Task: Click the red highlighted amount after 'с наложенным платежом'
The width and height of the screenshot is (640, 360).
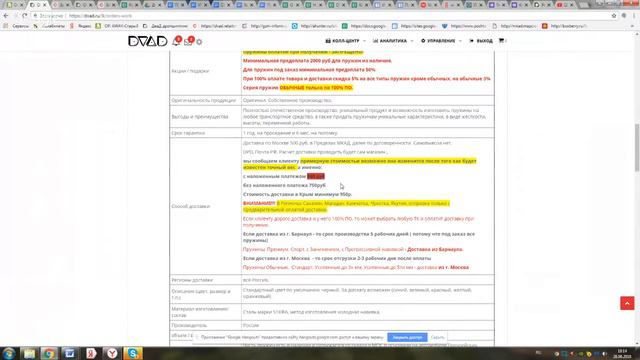Action: coord(316,176)
